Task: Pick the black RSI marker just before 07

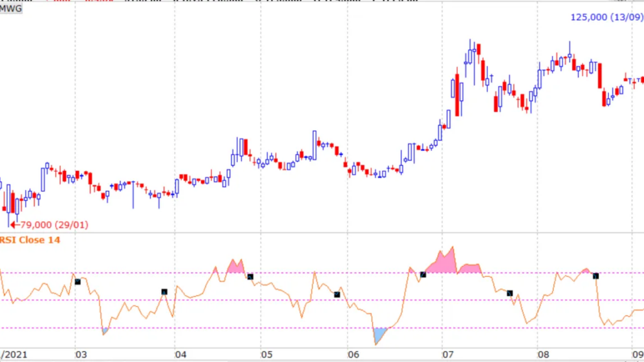Action: (423, 274)
